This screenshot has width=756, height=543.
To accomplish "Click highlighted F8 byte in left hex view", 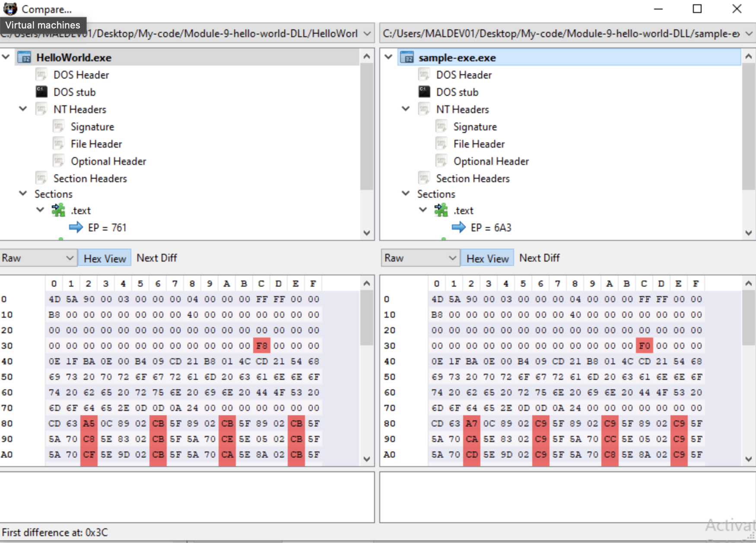I will click(261, 346).
